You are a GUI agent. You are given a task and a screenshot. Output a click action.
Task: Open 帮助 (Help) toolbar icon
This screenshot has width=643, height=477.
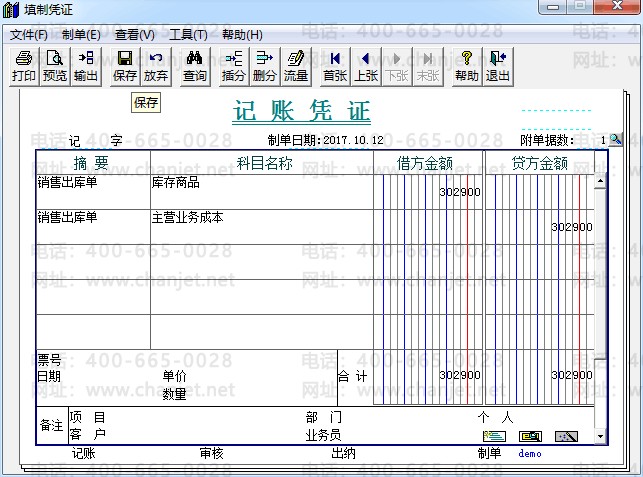click(466, 66)
